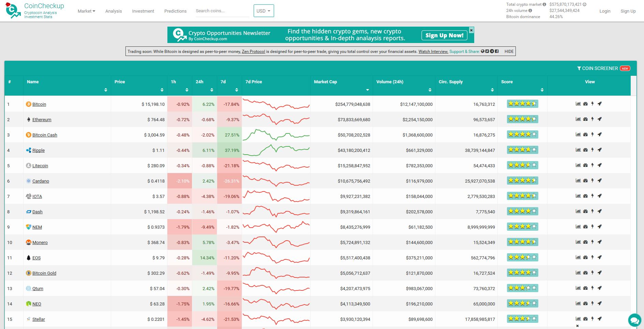
Task: Open the Bitcoin Cash coin link
Action: click(x=45, y=135)
